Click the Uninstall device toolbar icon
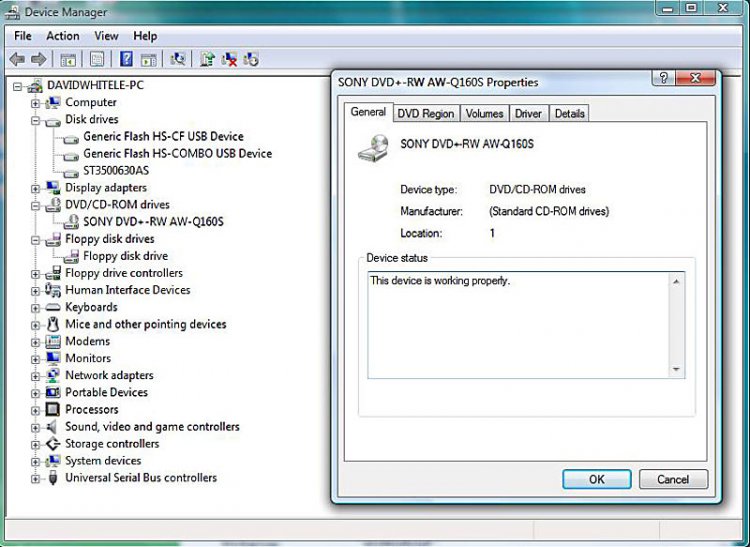This screenshot has height=547, width=750. click(x=229, y=59)
